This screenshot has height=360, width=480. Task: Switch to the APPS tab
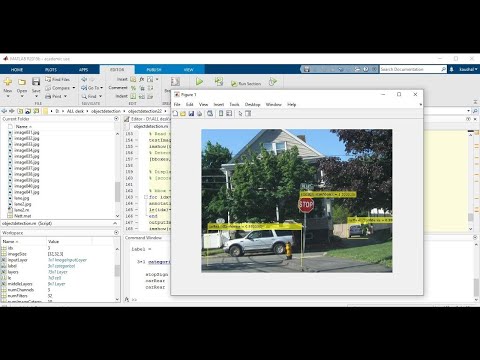tap(84, 70)
